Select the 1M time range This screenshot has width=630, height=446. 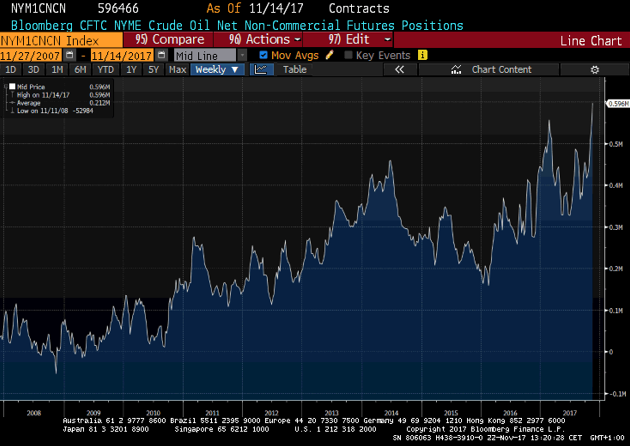[57, 70]
